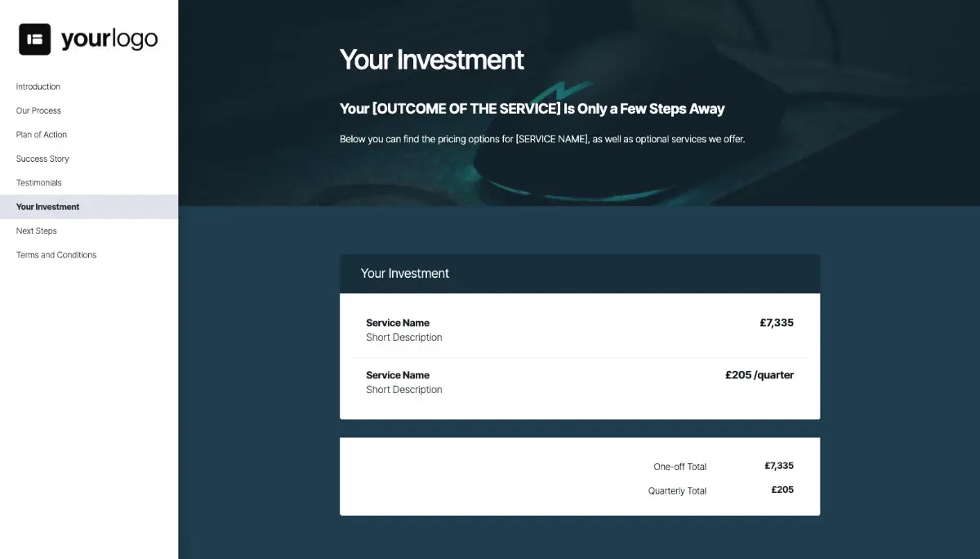
Task: Click the £205 /quarter price value
Action: pos(759,374)
